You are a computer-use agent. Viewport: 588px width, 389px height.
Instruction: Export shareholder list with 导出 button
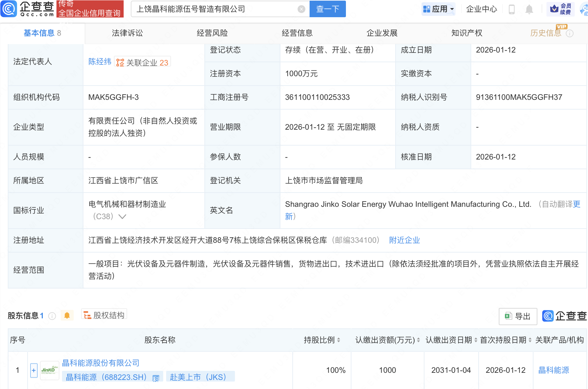(518, 316)
